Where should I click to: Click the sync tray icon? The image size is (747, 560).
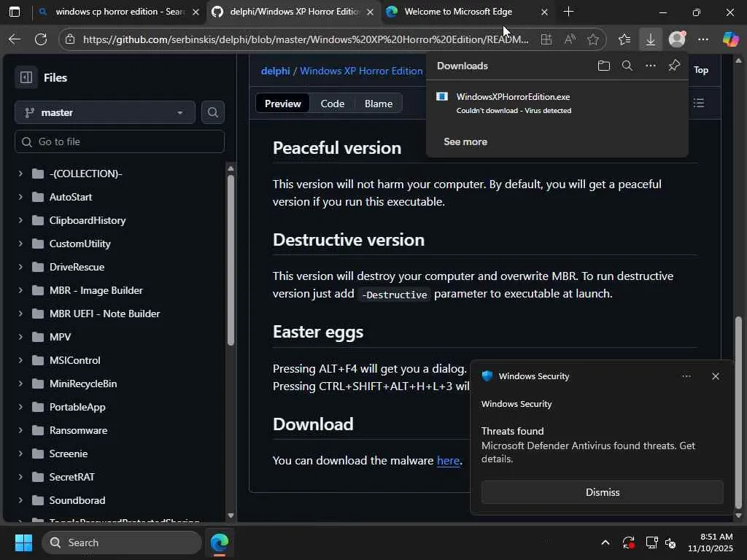pos(628,542)
